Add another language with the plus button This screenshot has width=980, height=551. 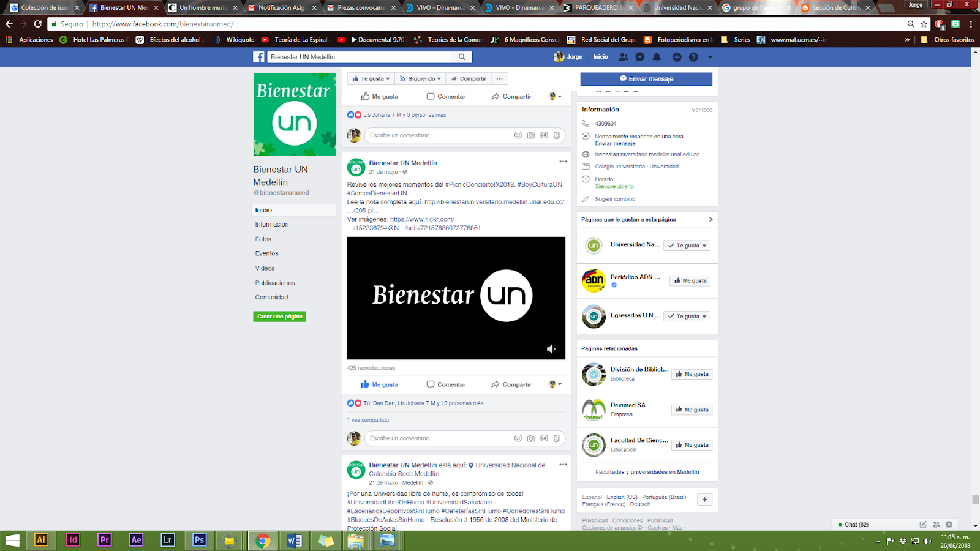tap(705, 500)
